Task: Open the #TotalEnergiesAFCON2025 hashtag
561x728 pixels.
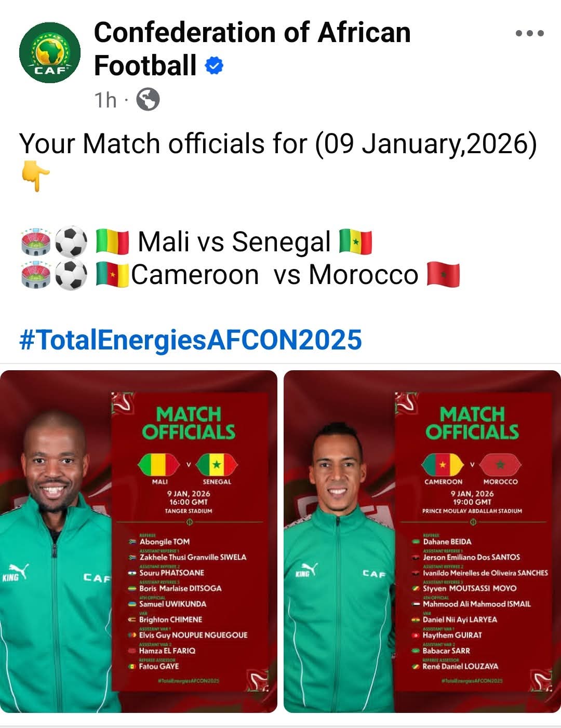Action: [x=190, y=340]
